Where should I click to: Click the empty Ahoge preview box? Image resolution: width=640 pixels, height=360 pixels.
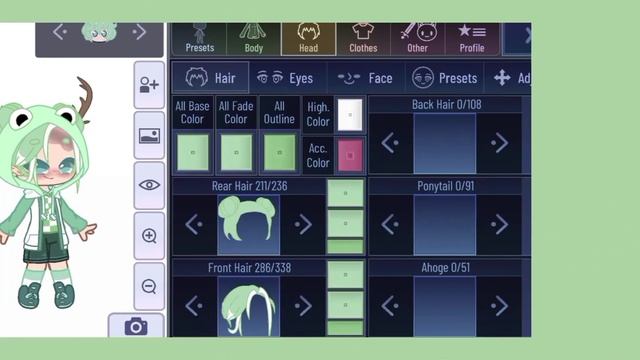[445, 307]
